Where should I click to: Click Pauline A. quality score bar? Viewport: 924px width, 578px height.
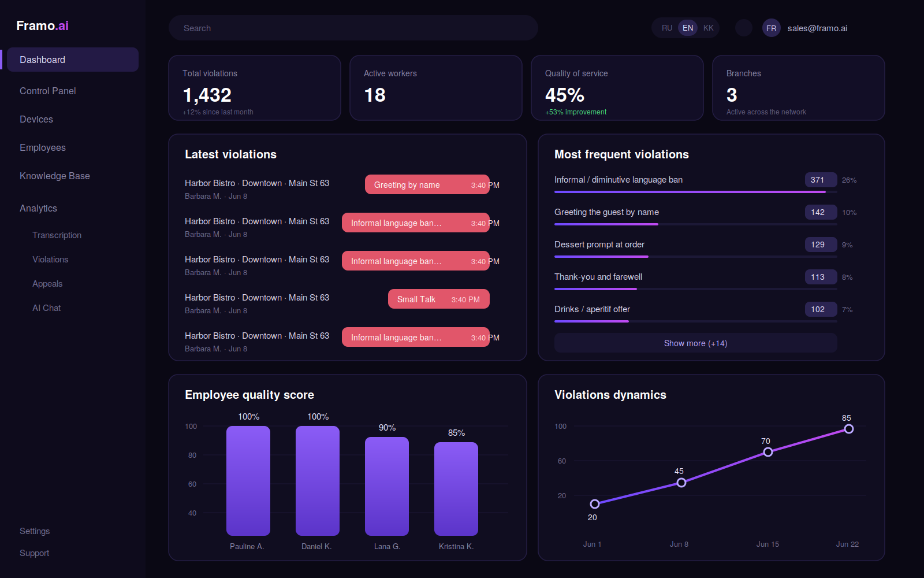(x=248, y=481)
